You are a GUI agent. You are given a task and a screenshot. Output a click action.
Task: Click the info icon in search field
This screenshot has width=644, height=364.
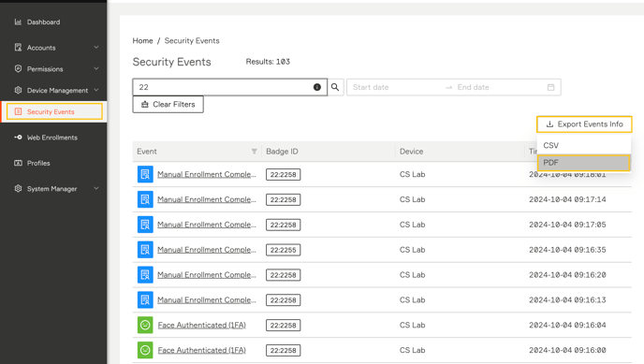point(317,87)
